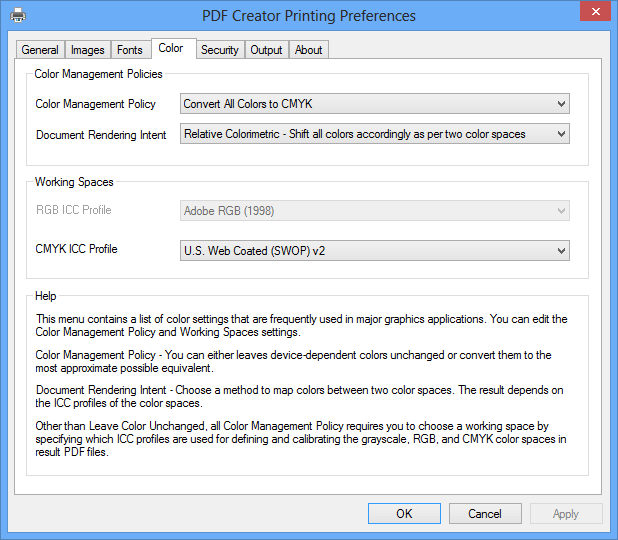Click the printer icon in title bar
Viewport: 618px width, 540px height.
18,16
